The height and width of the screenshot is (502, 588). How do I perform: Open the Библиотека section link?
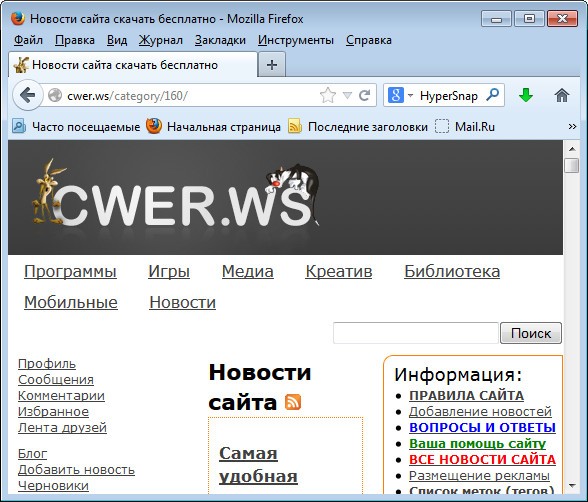(452, 271)
